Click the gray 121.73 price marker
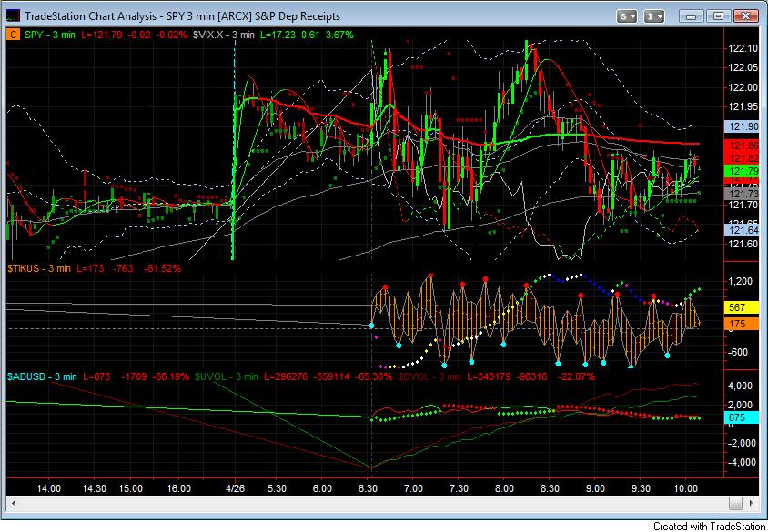The image size is (768, 532). point(743,195)
